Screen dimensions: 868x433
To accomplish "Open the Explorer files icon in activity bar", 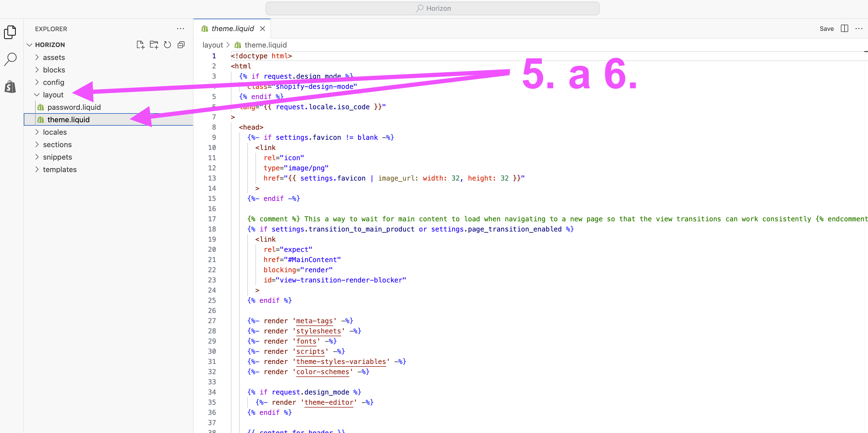I will point(10,32).
